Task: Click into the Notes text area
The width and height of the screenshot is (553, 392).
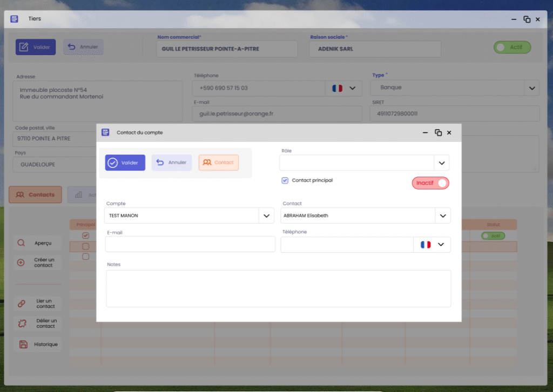Action: point(278,288)
